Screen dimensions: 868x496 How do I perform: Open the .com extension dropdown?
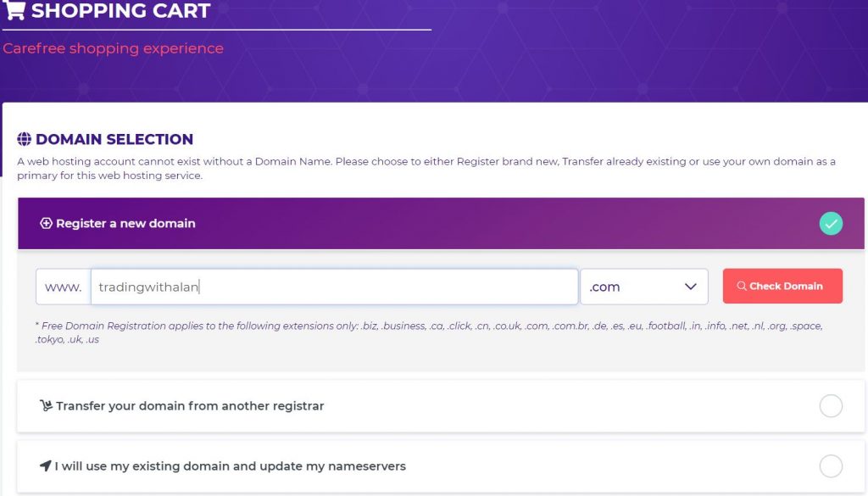pos(643,287)
